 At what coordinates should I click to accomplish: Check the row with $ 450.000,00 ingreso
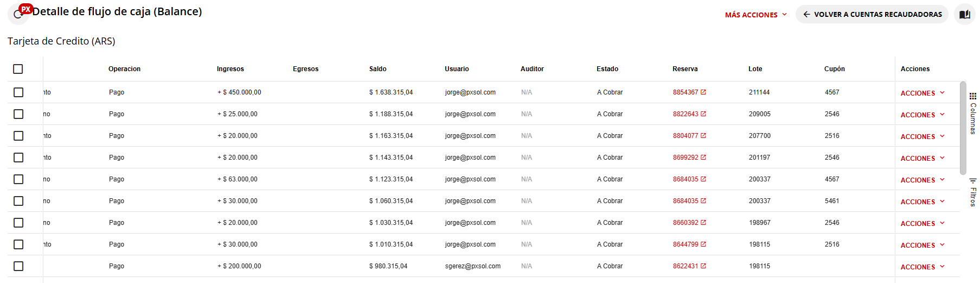click(18, 92)
